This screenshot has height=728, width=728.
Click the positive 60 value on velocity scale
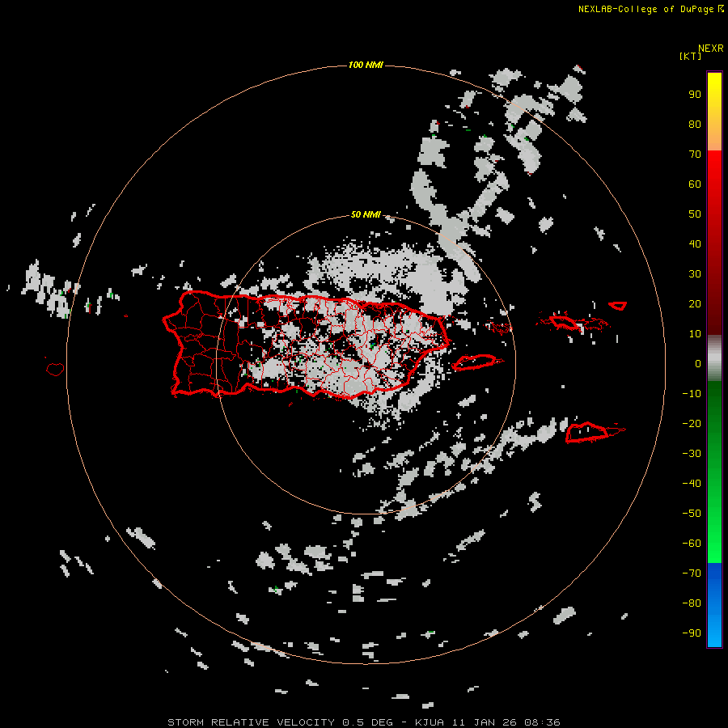pos(695,184)
